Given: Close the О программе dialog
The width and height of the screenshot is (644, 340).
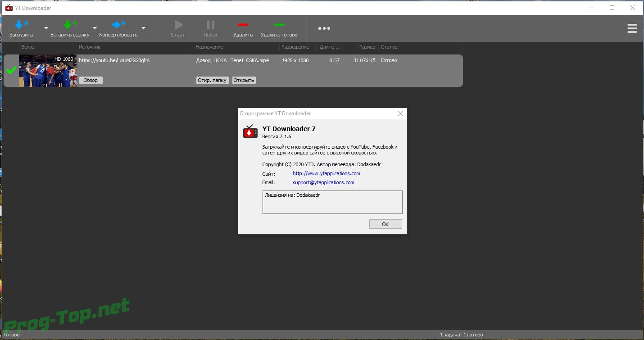Looking at the screenshot, I should [400, 113].
